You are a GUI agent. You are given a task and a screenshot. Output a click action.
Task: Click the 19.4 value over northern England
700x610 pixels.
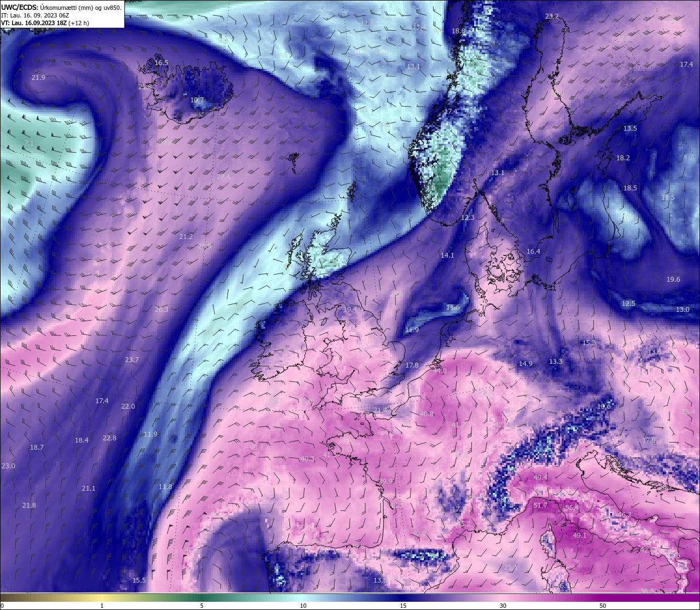click(x=350, y=310)
